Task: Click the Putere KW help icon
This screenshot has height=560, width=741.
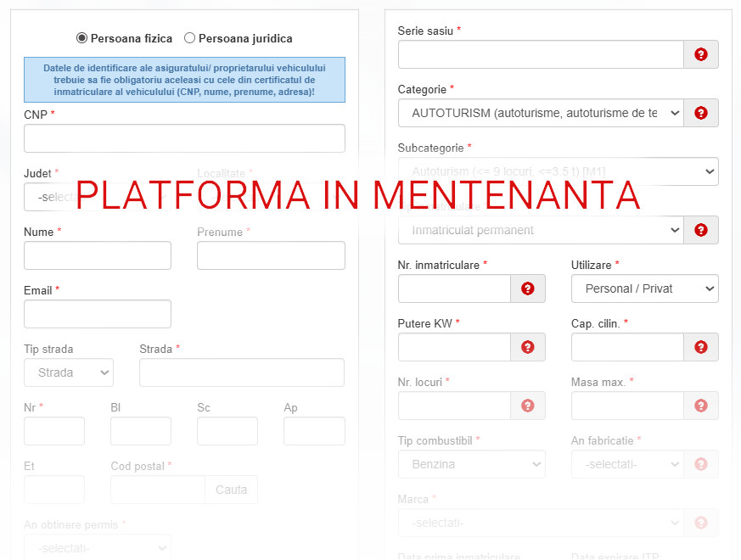Action: pos(528,347)
